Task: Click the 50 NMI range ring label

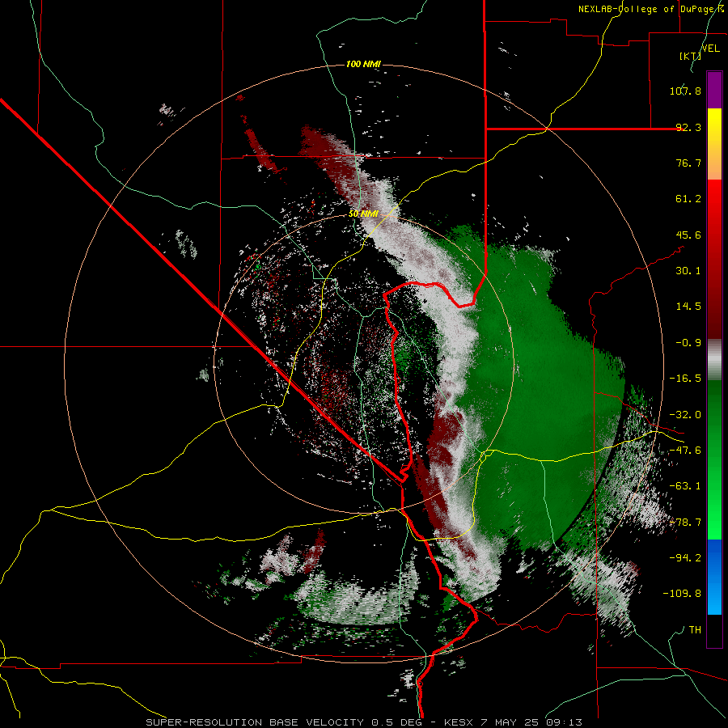Action: point(363,214)
